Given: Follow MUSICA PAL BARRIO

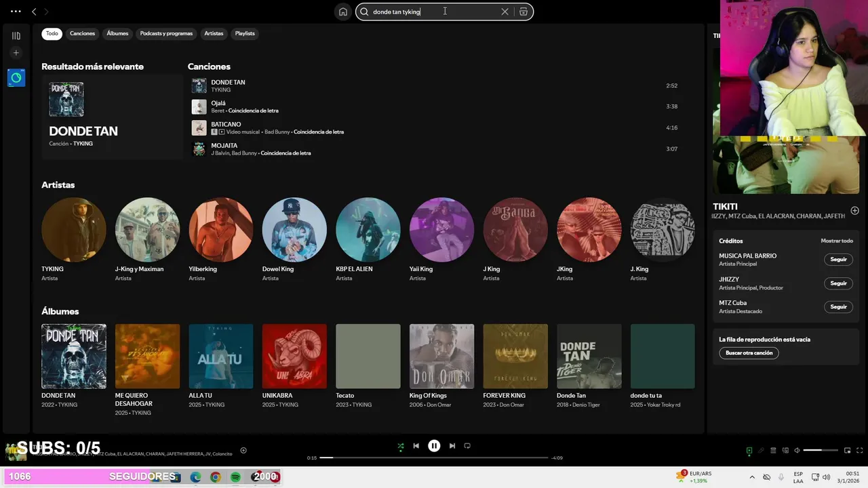Looking at the screenshot, I should [839, 260].
